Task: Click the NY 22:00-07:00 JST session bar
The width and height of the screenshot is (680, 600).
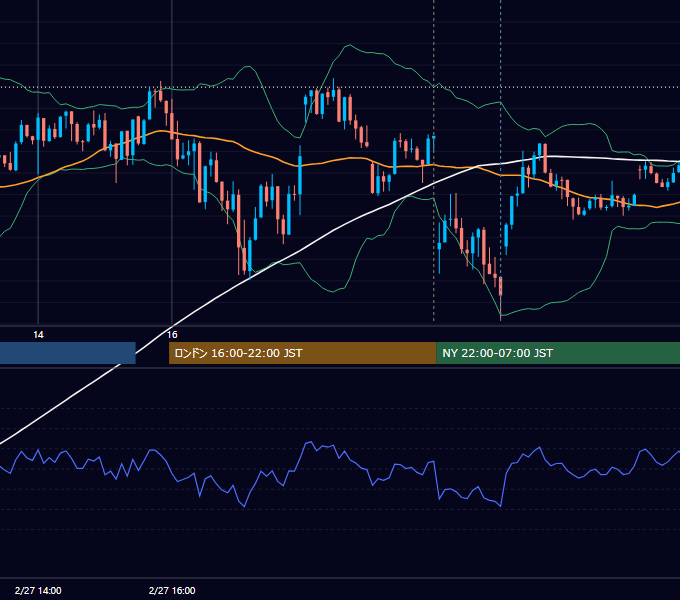Action: [558, 353]
